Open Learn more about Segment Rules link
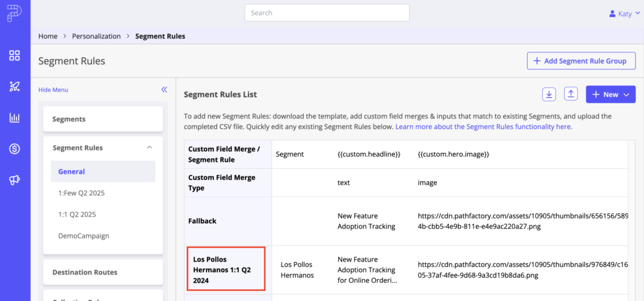Image resolution: width=644 pixels, height=301 pixels. pos(484,127)
